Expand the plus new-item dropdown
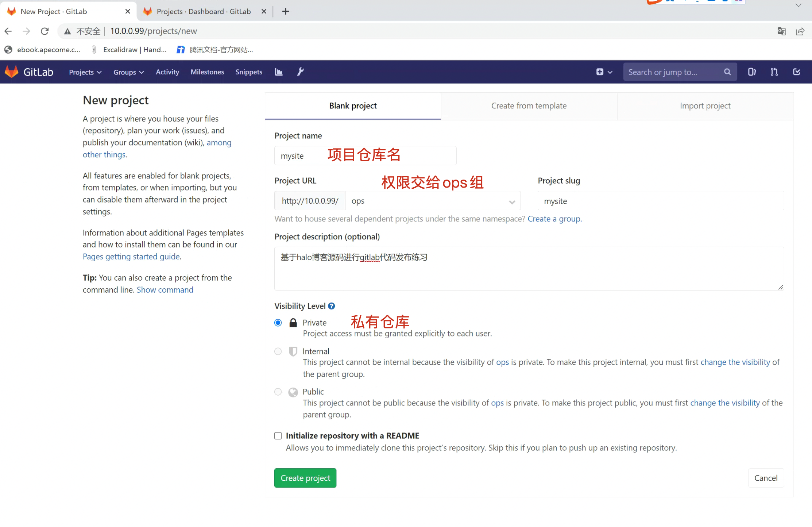This screenshot has height=527, width=812. point(604,72)
